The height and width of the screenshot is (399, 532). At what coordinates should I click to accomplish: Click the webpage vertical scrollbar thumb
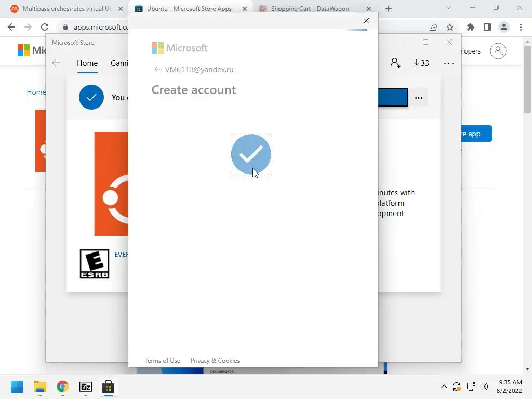pyautogui.click(x=527, y=79)
